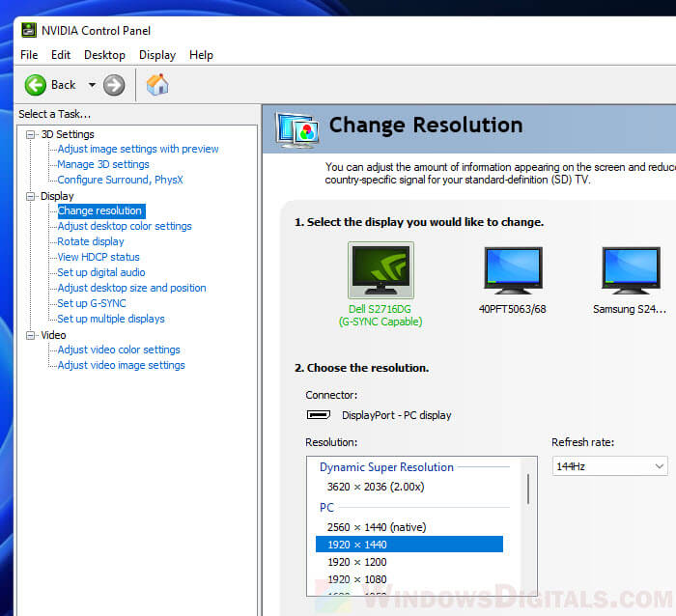Click the green Back arrow icon
676x616 pixels.
click(x=36, y=85)
